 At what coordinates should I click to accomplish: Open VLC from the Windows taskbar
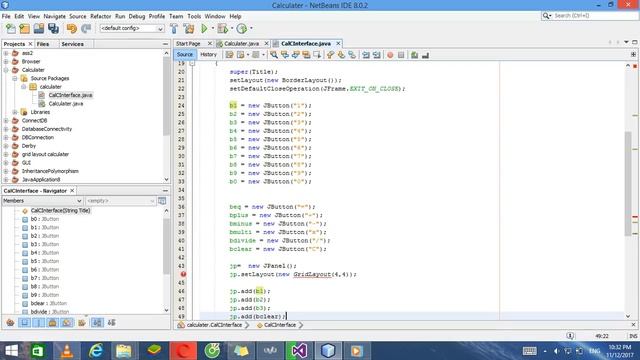67,351
